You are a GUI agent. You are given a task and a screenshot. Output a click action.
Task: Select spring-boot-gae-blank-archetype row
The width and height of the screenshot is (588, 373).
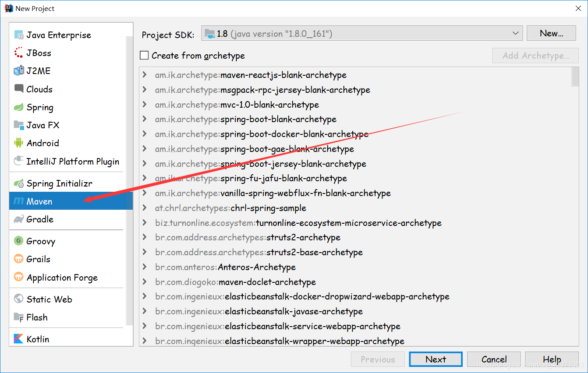pyautogui.click(x=355, y=149)
